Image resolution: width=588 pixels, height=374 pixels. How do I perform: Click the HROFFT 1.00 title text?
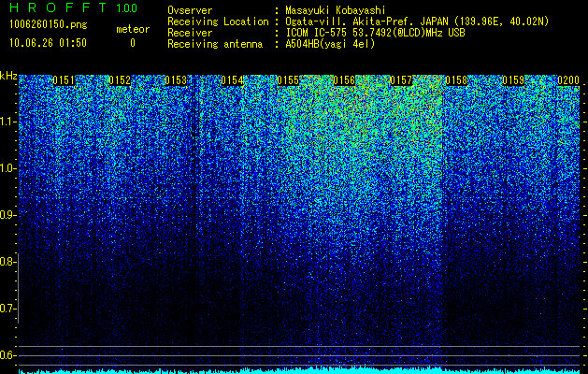[x=74, y=7]
